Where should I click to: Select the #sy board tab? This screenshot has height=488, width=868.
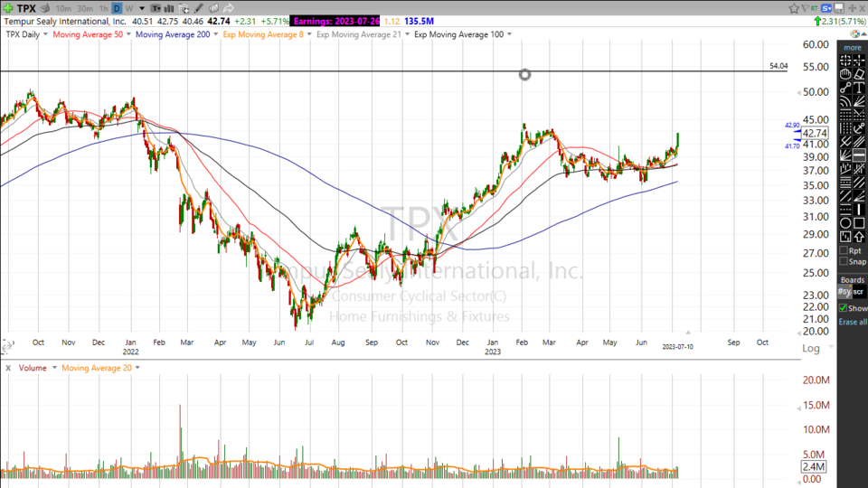pos(844,292)
